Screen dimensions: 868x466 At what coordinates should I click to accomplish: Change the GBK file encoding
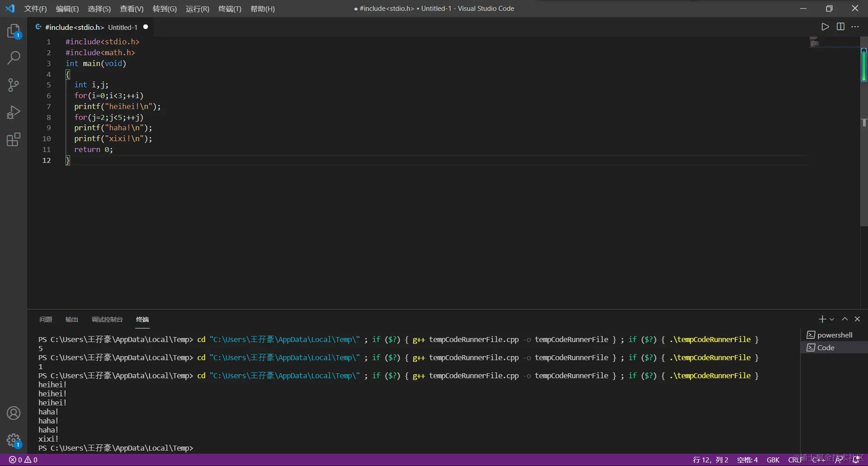click(x=773, y=460)
